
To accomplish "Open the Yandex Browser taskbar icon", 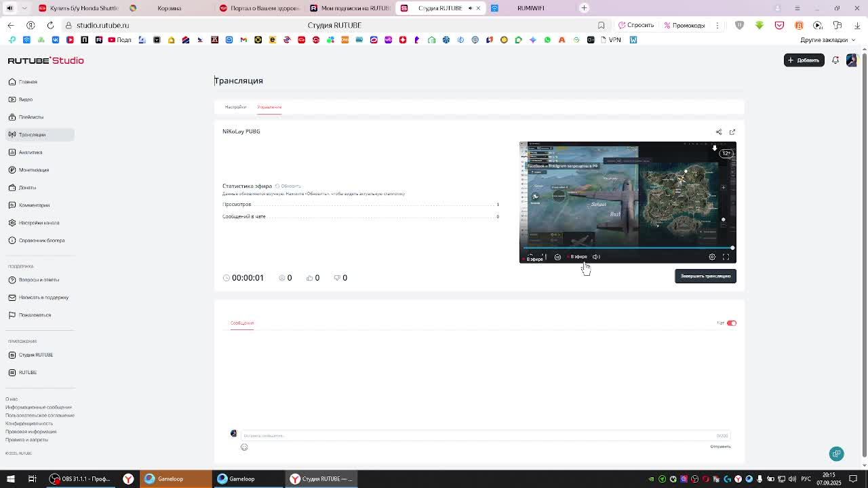I will pyautogui.click(x=128, y=479).
